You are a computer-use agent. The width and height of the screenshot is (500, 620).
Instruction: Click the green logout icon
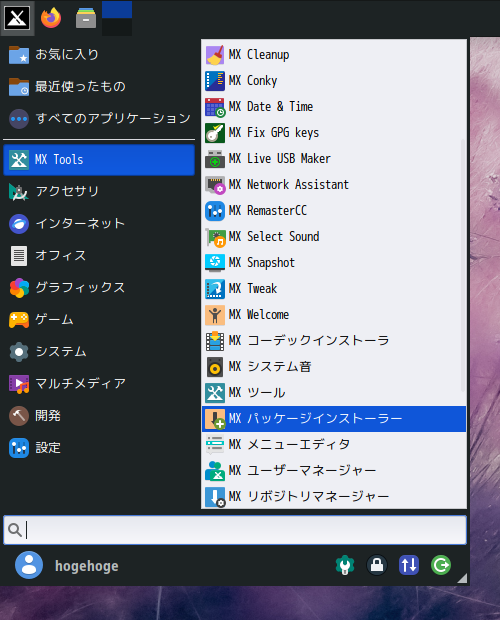coord(441,565)
